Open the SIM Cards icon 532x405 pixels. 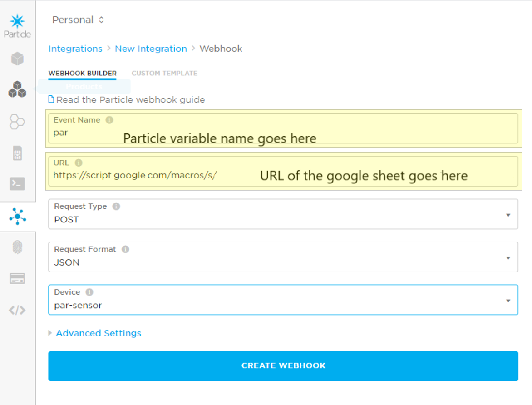tap(17, 153)
